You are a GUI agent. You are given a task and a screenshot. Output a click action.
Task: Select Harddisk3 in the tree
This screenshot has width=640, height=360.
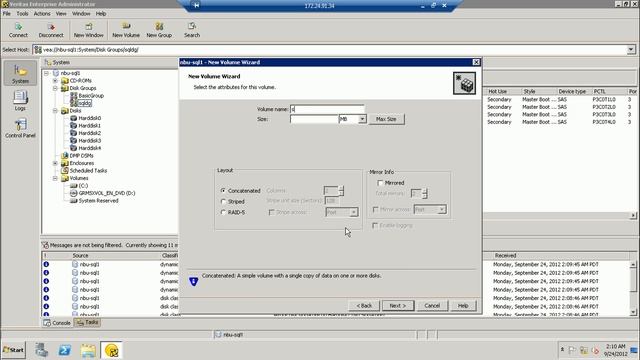click(89, 140)
